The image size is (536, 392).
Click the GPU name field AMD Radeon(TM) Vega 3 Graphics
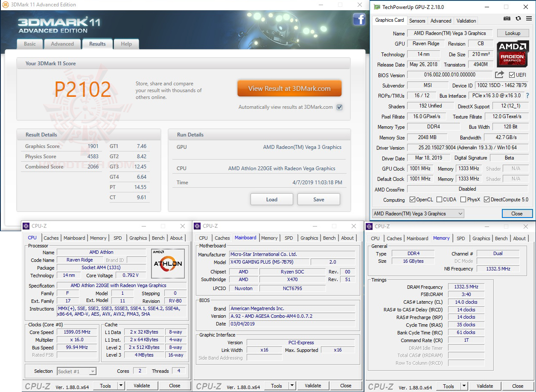click(x=450, y=33)
